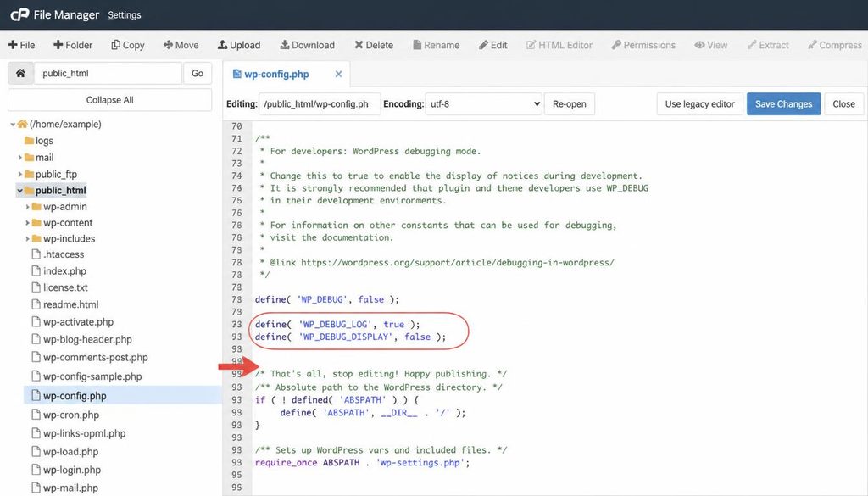Close the wp-config.php tab with X
Image resolution: width=868 pixels, height=496 pixels.
(x=338, y=74)
